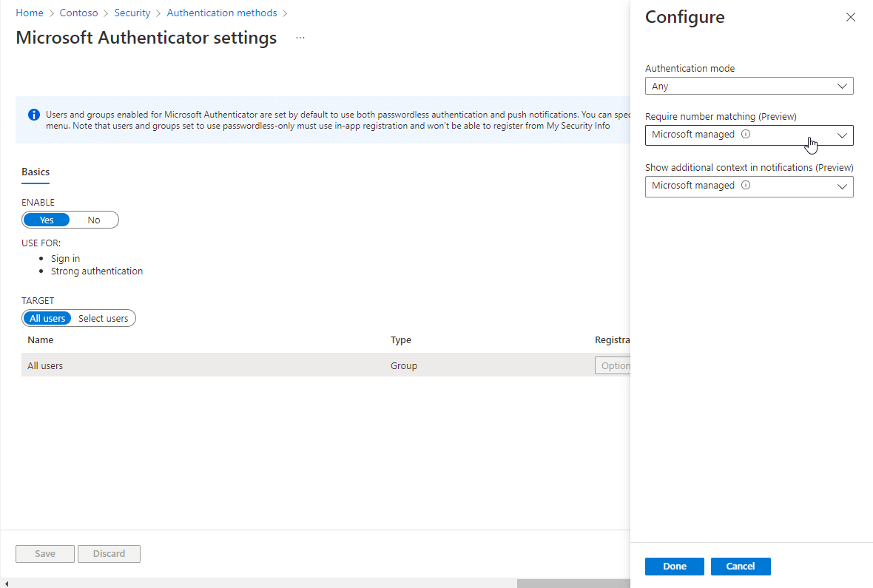The width and height of the screenshot is (873, 588).
Task: Open the ellipsis menu next to page title
Action: [x=300, y=37]
